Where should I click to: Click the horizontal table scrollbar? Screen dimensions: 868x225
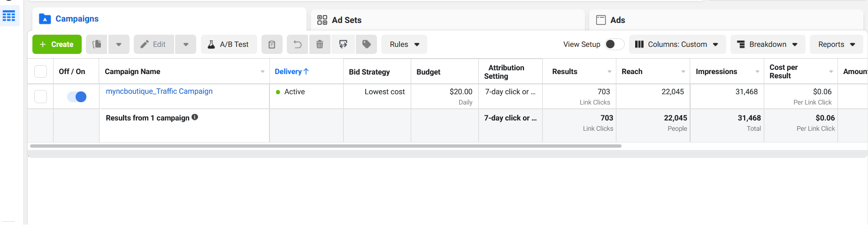tap(326, 146)
